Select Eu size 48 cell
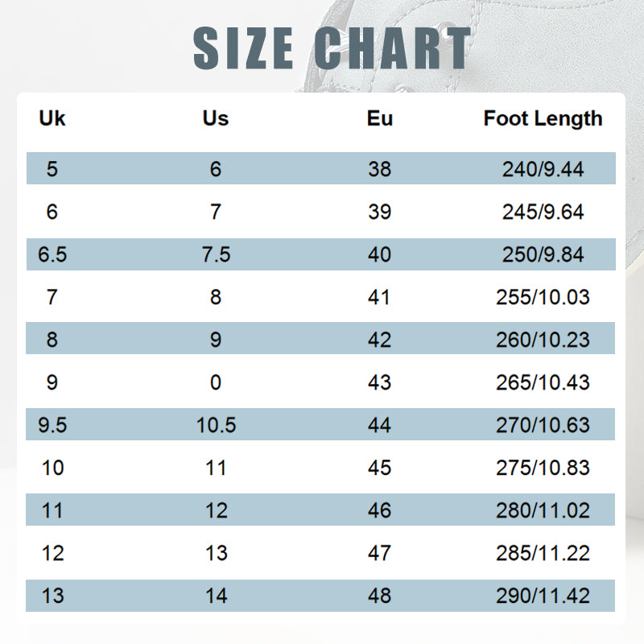The image size is (644, 644). click(380, 596)
